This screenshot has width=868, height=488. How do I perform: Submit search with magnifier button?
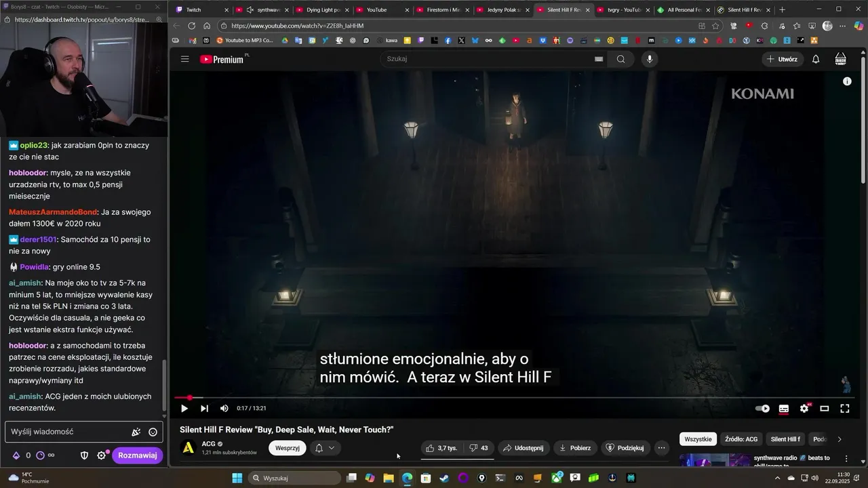point(620,59)
